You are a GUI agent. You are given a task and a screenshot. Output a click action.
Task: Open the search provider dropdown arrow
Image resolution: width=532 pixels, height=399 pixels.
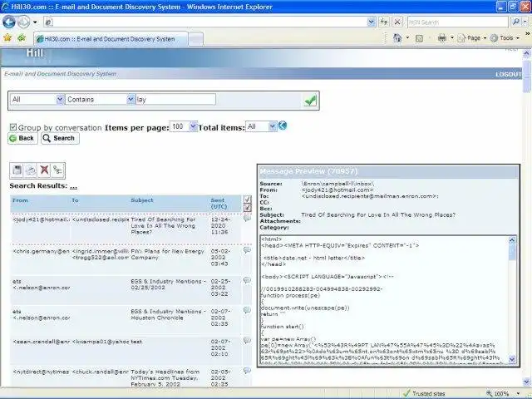(525, 22)
